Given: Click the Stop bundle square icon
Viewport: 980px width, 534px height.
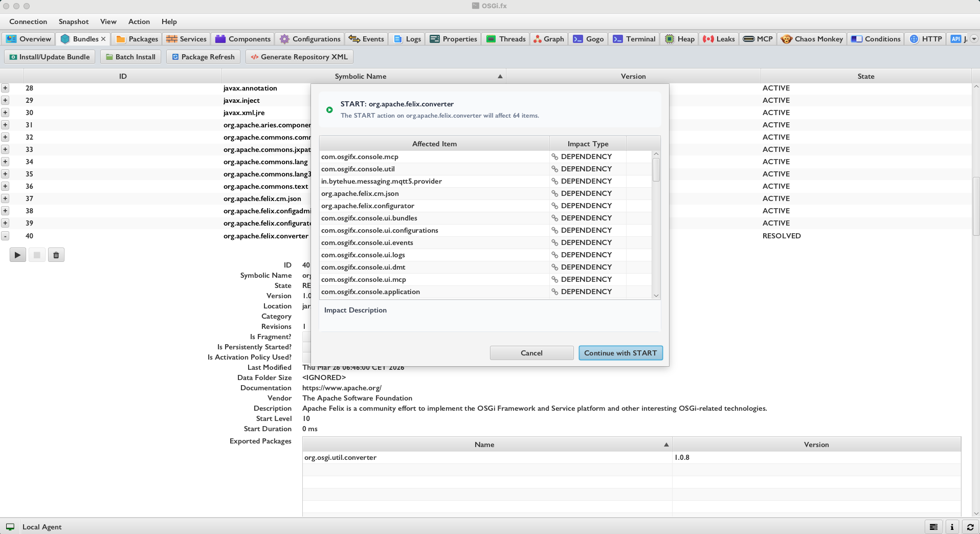Looking at the screenshot, I should pos(37,255).
